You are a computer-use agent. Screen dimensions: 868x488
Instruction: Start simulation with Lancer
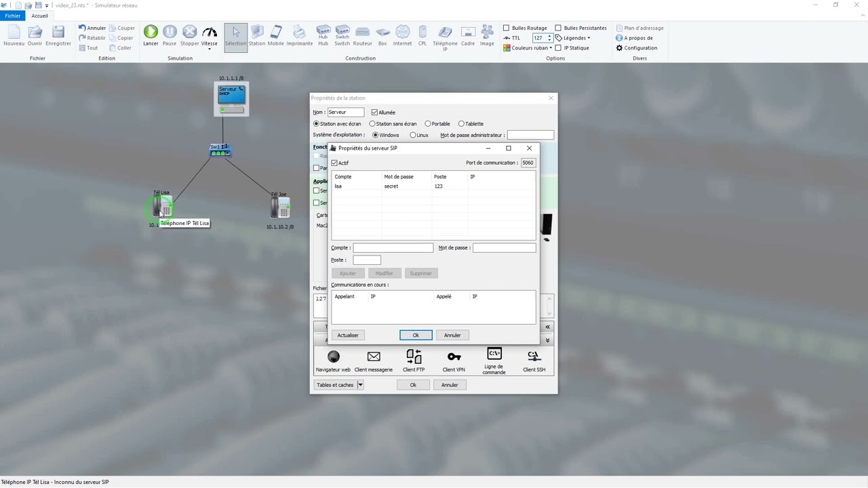coord(151,32)
